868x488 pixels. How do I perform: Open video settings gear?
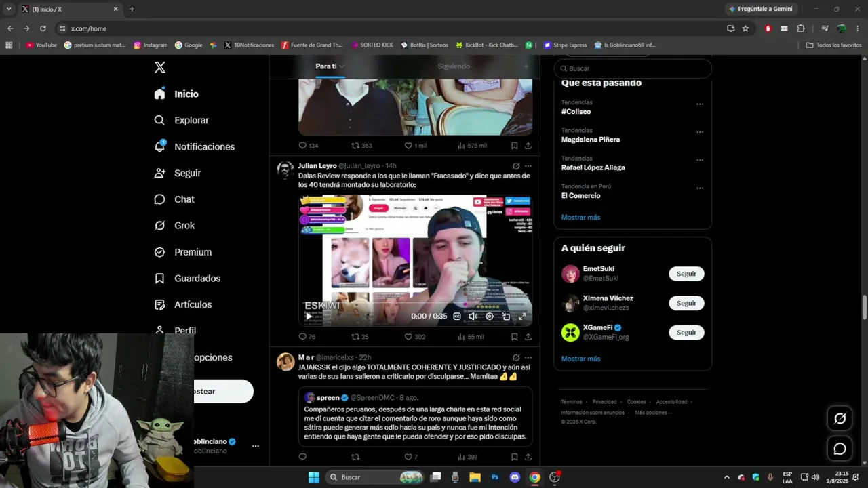pyautogui.click(x=490, y=317)
